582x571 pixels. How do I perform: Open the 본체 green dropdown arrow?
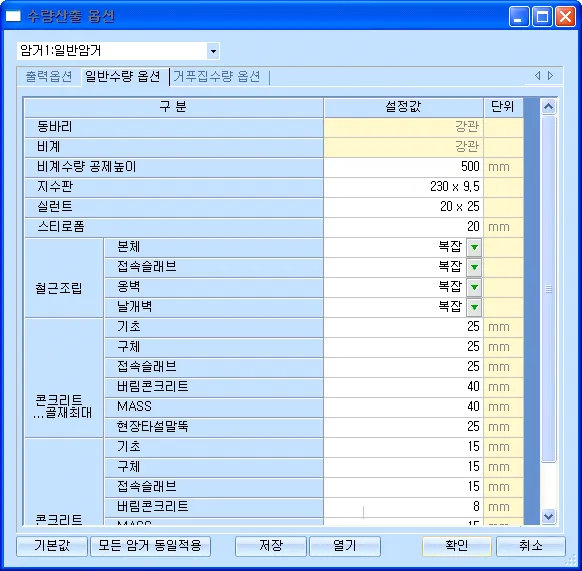pyautogui.click(x=474, y=247)
